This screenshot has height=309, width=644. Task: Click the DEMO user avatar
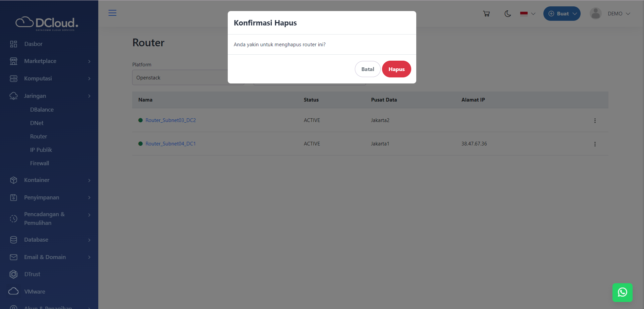click(x=595, y=14)
